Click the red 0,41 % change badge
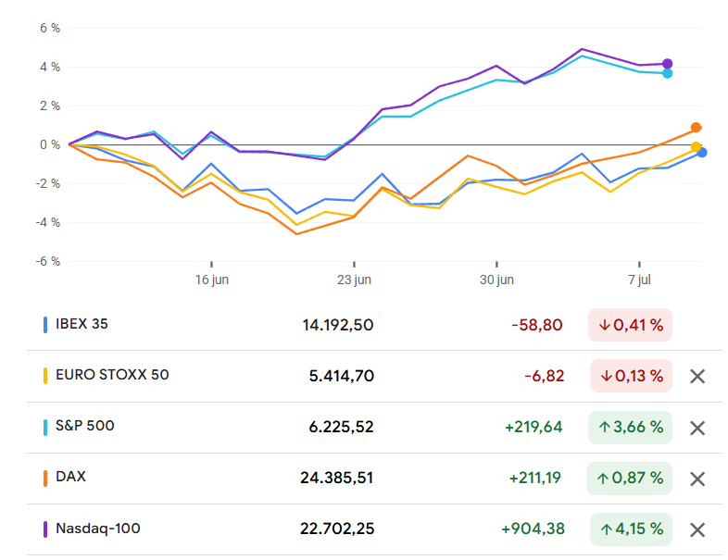The image size is (728, 560). coord(630,325)
